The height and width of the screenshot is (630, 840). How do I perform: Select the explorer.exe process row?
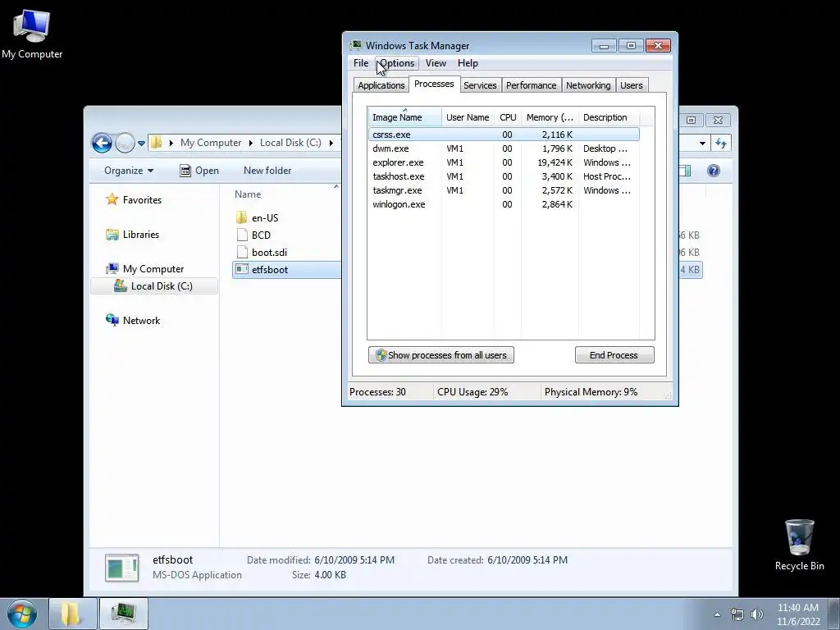pos(504,162)
